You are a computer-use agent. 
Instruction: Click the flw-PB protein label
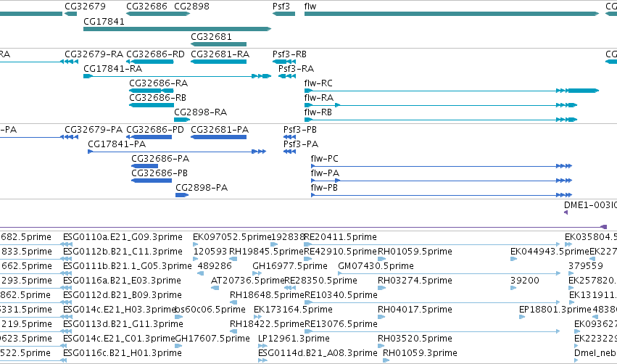tap(324, 188)
